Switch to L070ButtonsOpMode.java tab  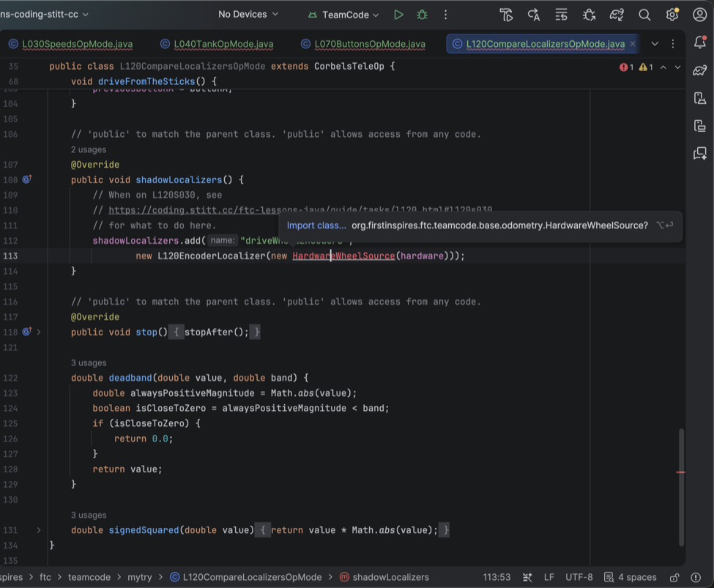363,44
